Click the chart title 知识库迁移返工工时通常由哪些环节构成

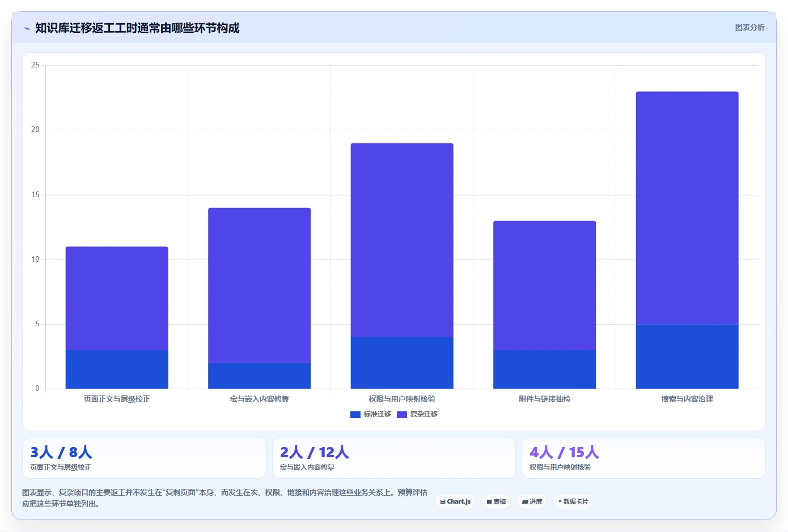[x=137, y=28]
